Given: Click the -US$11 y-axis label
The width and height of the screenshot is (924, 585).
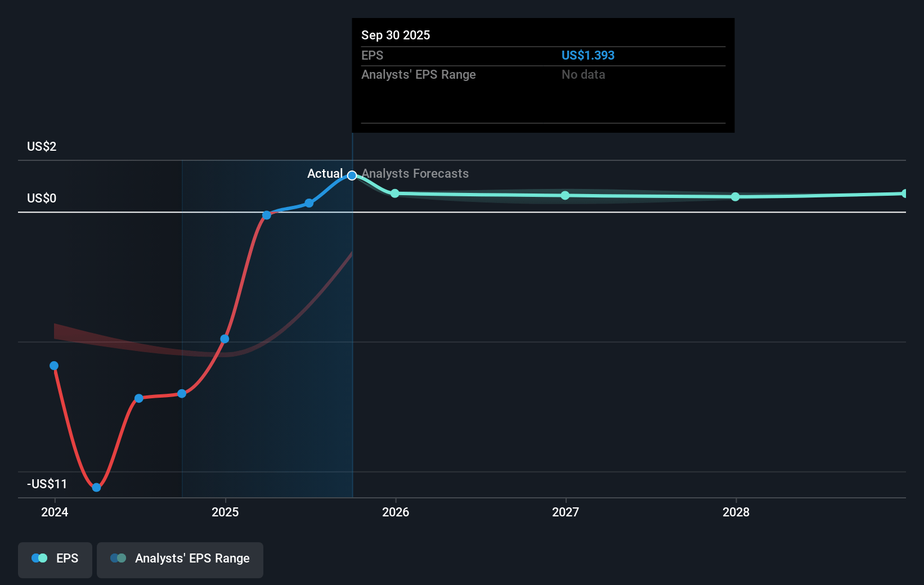Looking at the screenshot, I should (47, 484).
